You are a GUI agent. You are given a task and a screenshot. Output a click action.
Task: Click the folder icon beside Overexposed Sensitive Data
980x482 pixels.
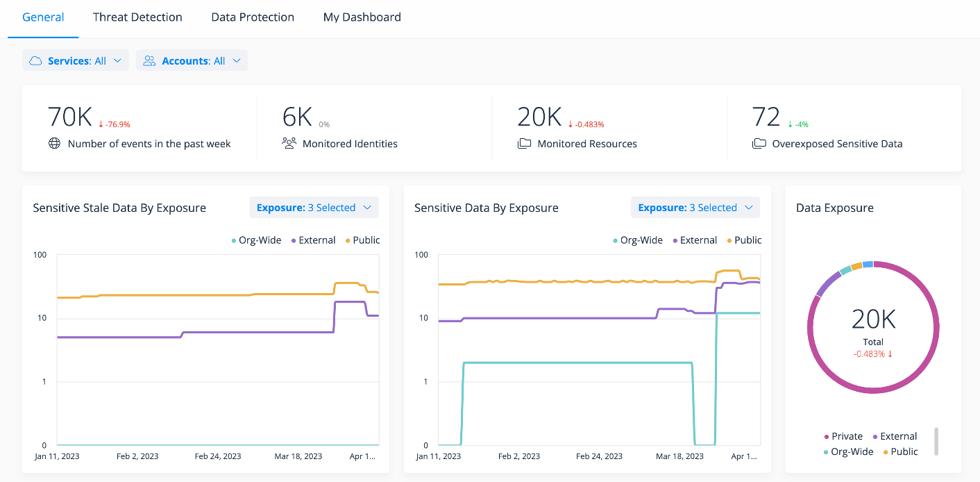tap(759, 144)
